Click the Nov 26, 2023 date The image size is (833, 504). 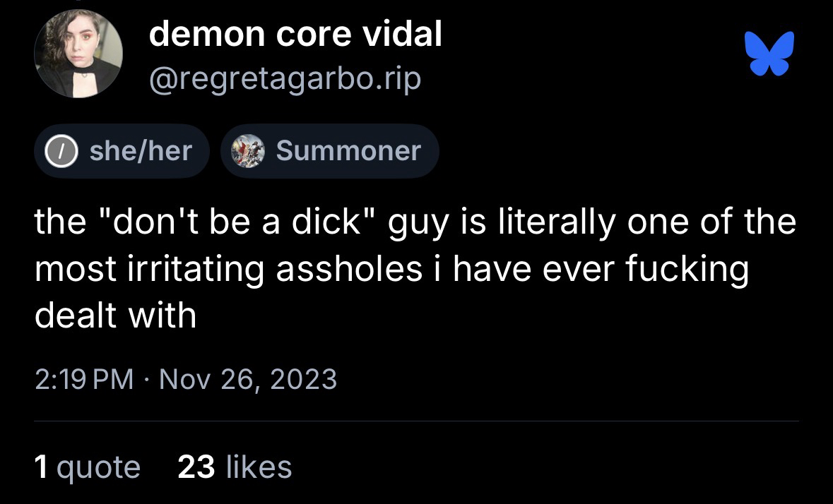pos(248,380)
